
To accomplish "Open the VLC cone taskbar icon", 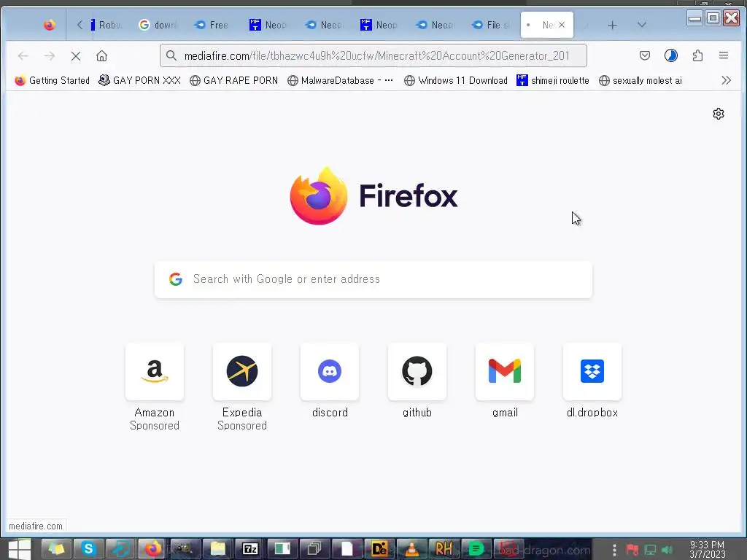I will click(x=411, y=549).
